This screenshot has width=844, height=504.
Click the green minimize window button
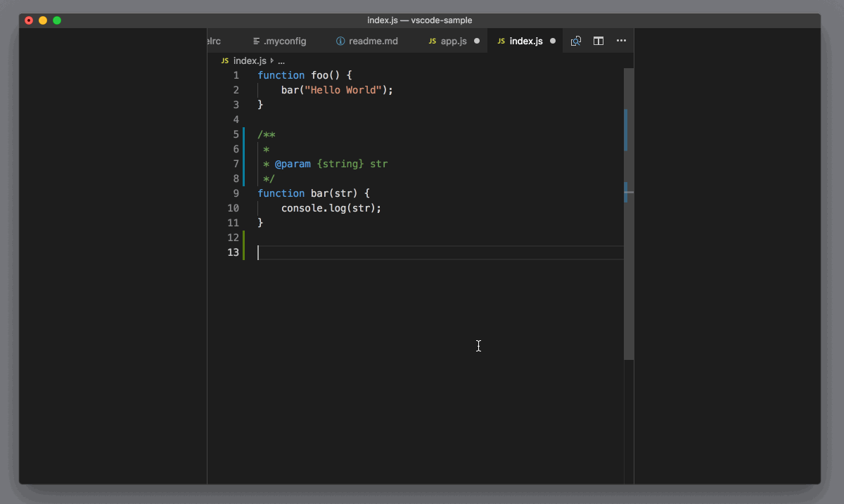coord(57,20)
